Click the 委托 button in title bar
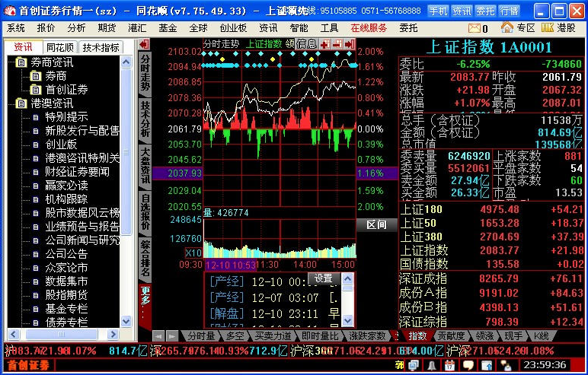 [x=485, y=11]
